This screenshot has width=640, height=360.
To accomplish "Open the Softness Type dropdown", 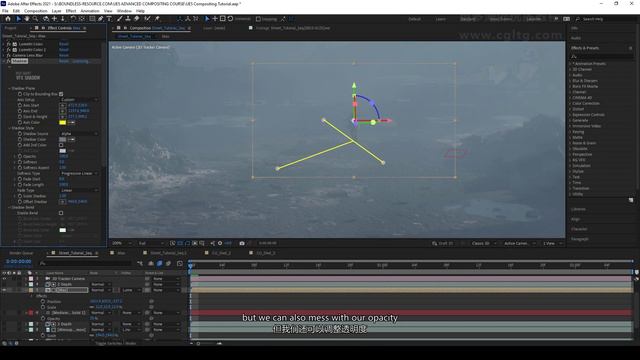I will coord(79,173).
